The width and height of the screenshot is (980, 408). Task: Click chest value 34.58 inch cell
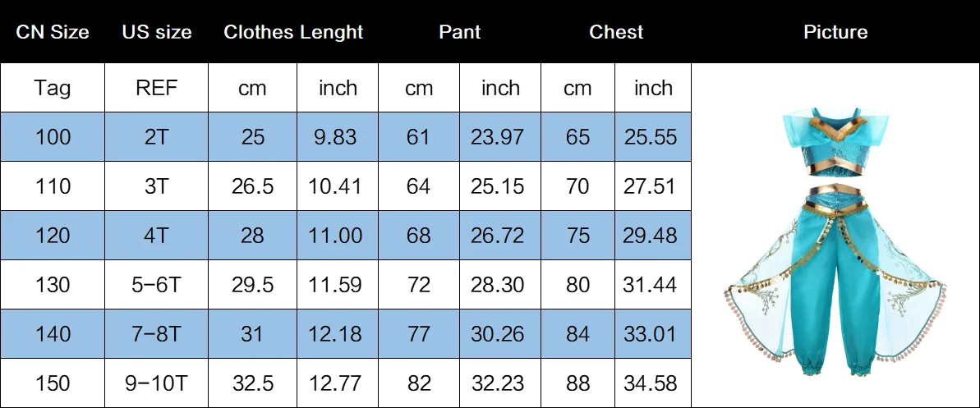pyautogui.click(x=653, y=383)
